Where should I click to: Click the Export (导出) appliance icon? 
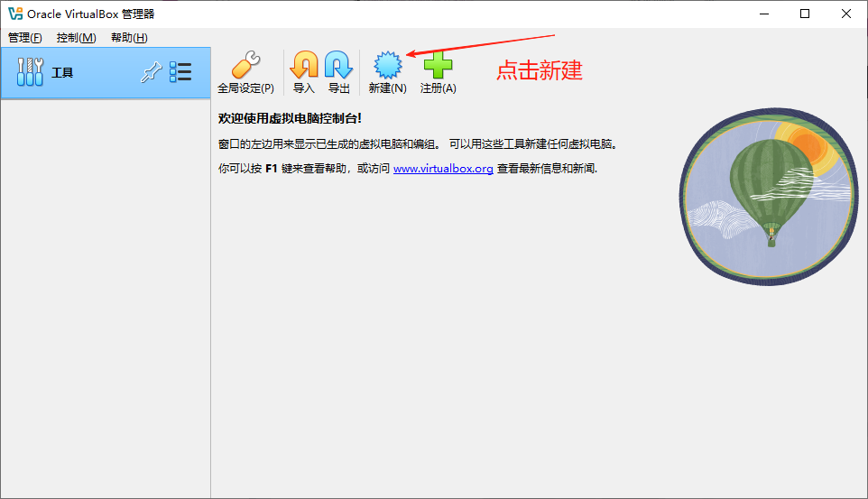[x=338, y=65]
